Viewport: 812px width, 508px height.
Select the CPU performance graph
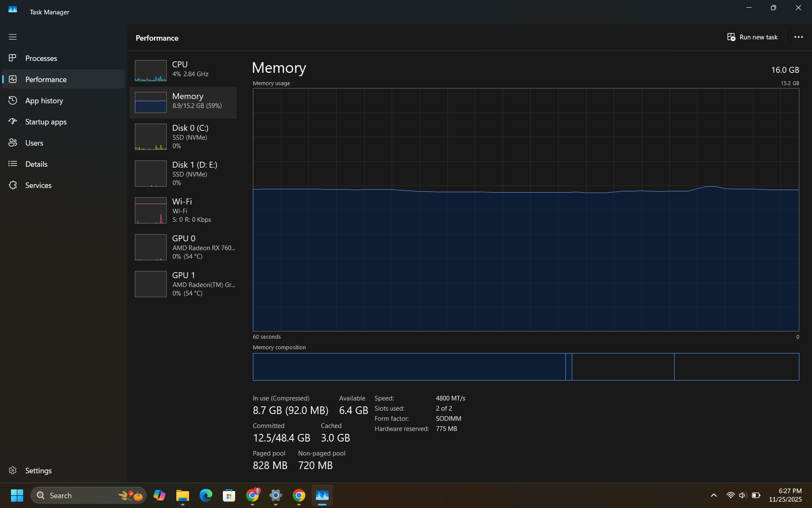pyautogui.click(x=151, y=71)
